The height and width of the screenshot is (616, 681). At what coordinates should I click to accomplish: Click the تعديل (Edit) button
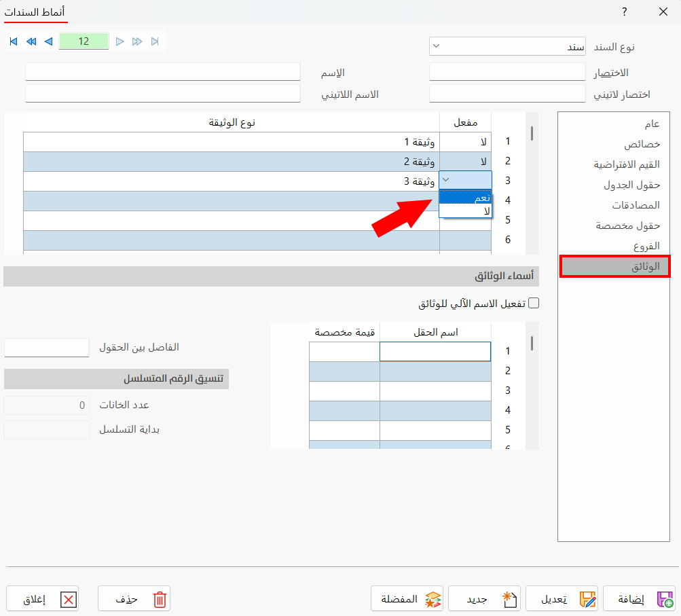(562, 598)
